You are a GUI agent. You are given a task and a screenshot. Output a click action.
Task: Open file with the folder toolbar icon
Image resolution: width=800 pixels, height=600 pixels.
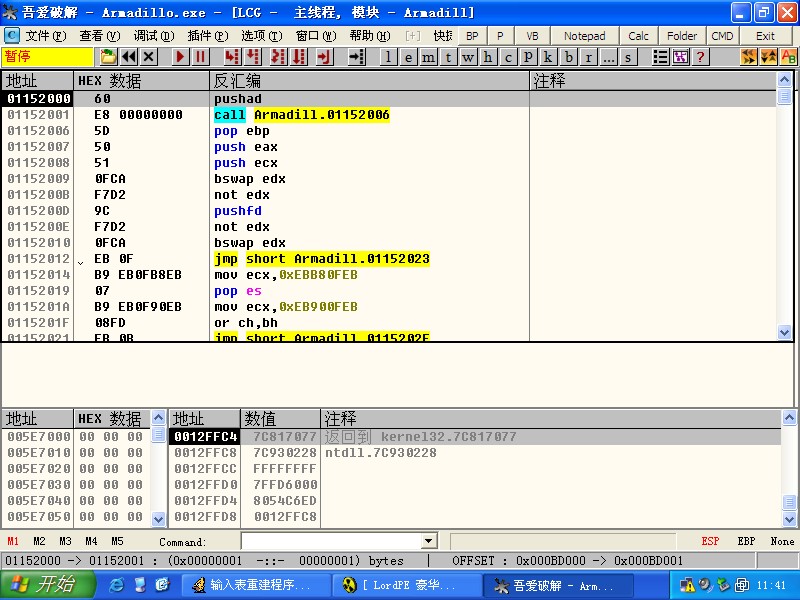coord(108,57)
